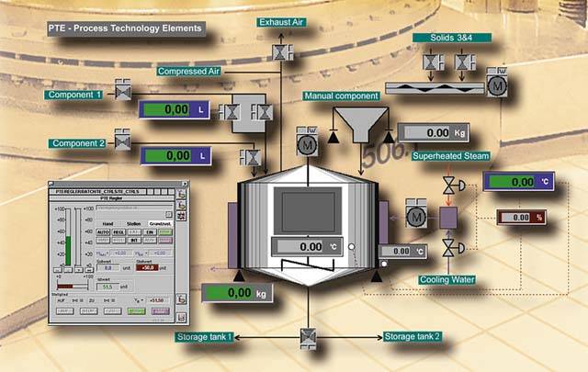Click the Sollwert value field
Viewport: 588px width, 372px height.
107,267
